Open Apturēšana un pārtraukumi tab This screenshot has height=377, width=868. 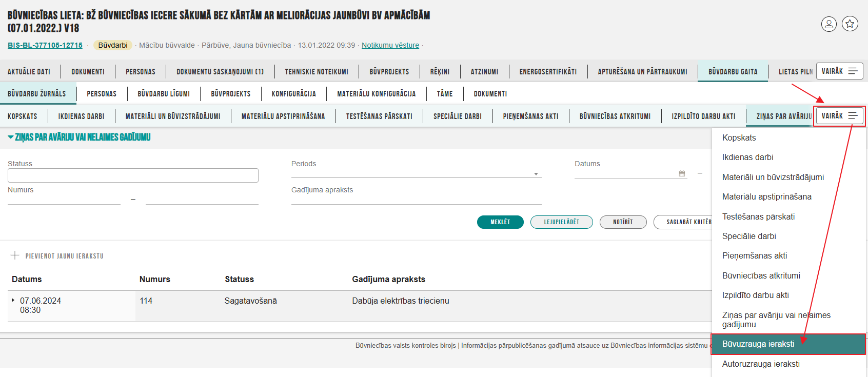point(642,72)
